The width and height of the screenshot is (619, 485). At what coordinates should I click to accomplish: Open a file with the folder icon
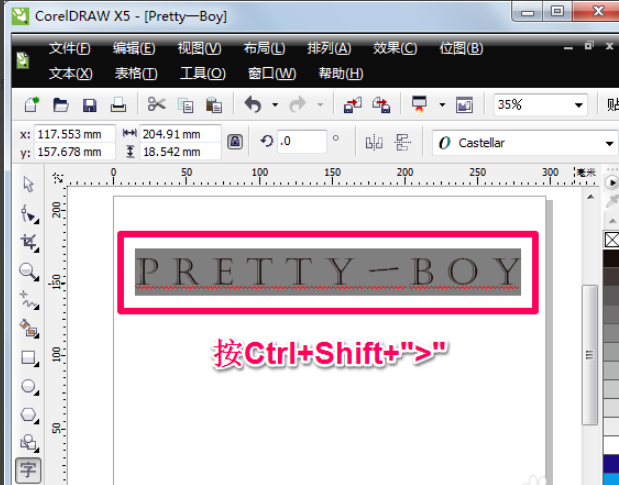pyautogui.click(x=60, y=105)
